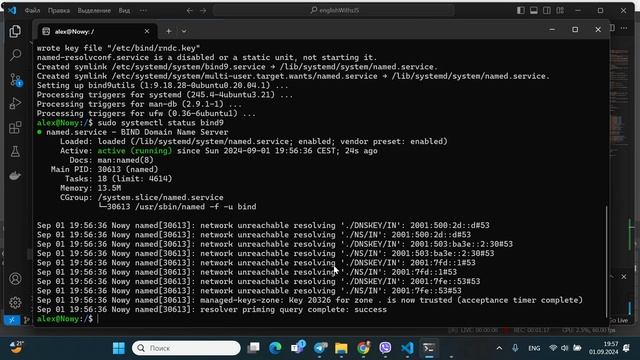640x360 pixels.
Task: Open the Explorer view in VS Code sidebar
Action: tap(15, 31)
